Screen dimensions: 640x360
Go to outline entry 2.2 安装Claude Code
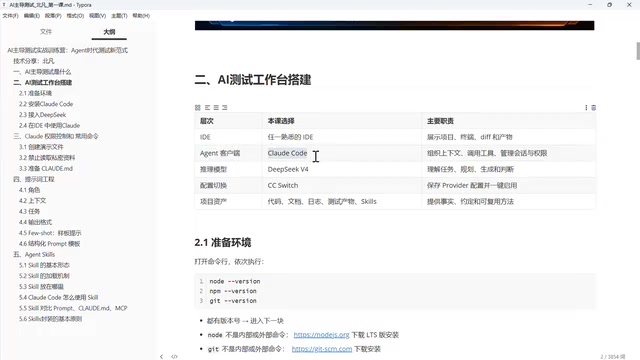pos(46,104)
